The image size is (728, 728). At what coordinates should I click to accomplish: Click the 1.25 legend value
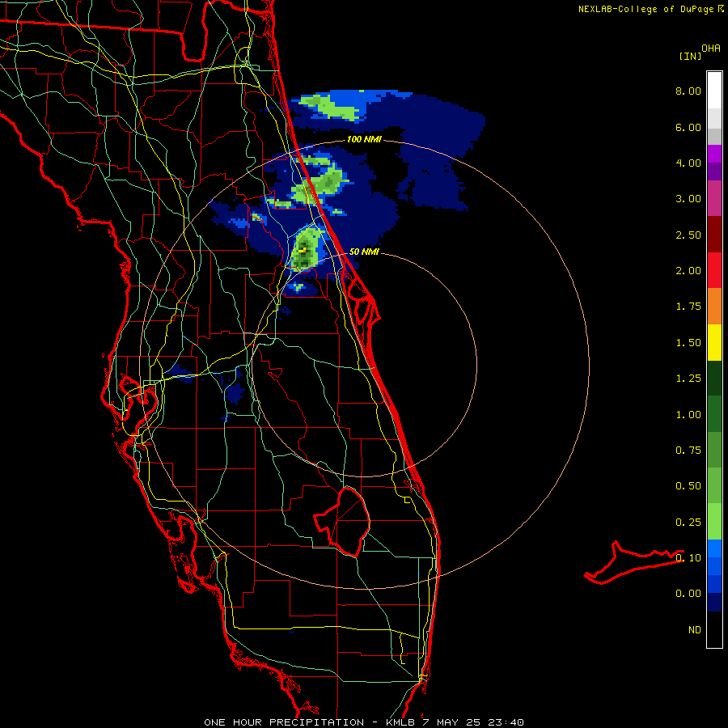click(x=688, y=379)
